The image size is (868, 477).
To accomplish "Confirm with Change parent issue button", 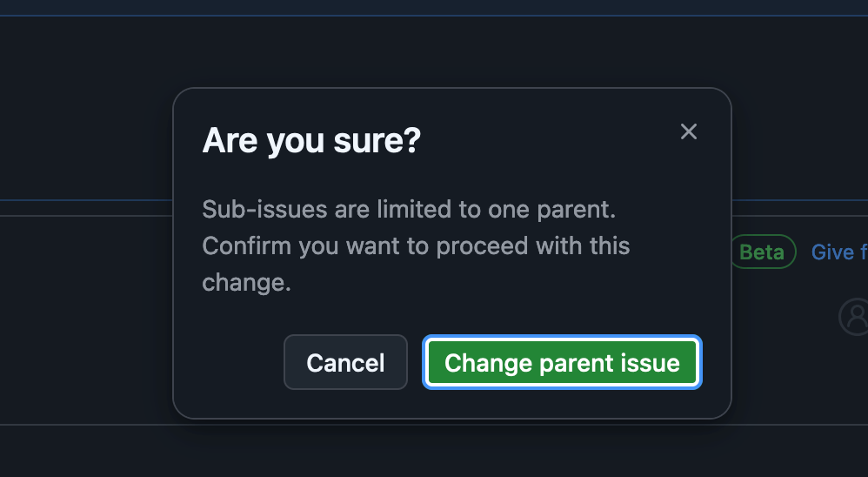I will 563,362.
